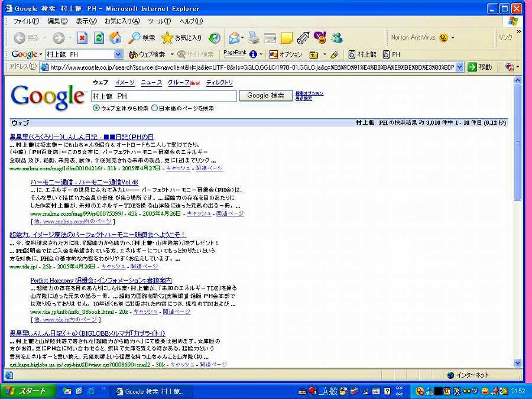
Task: Click the vertical scrollbar thumb
Action: coord(518,143)
